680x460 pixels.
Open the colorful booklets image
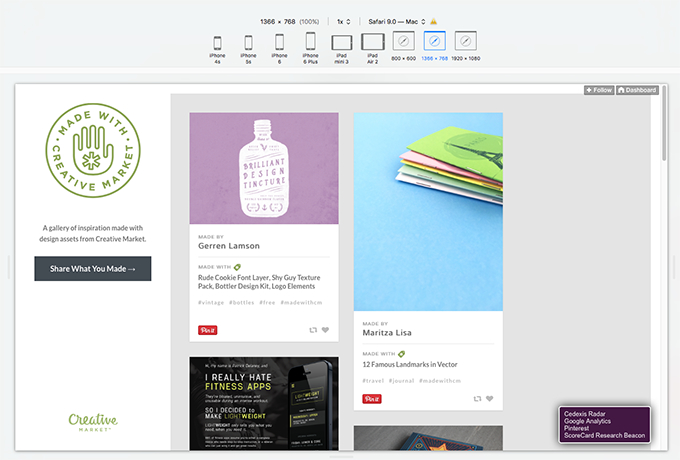tap(428, 212)
